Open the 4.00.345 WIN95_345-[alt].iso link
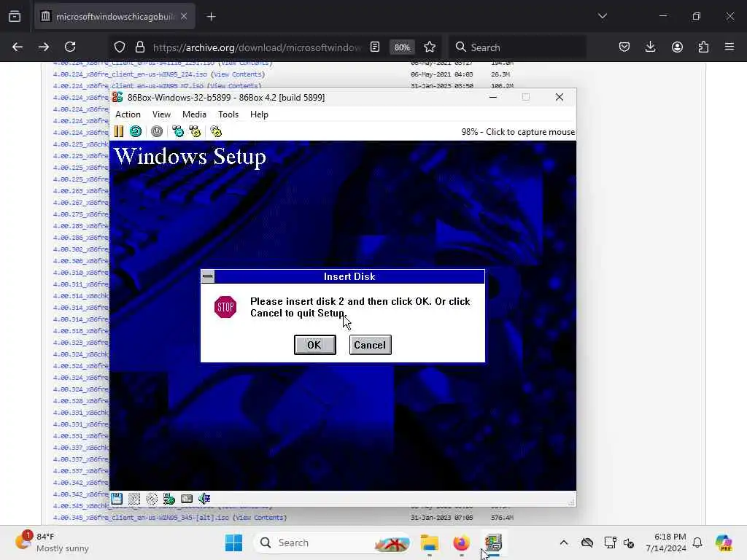 coord(141,518)
